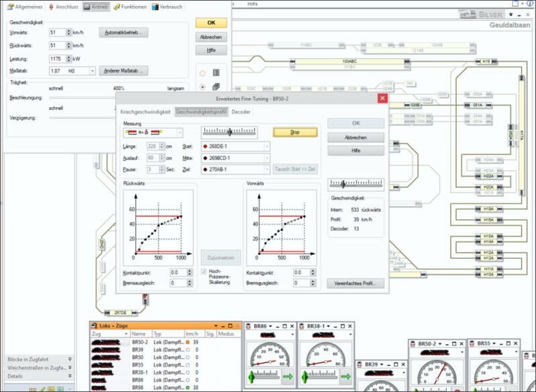The height and width of the screenshot is (392, 536).
Task: Click BR55 signal box in Loks list
Action: pos(187,365)
